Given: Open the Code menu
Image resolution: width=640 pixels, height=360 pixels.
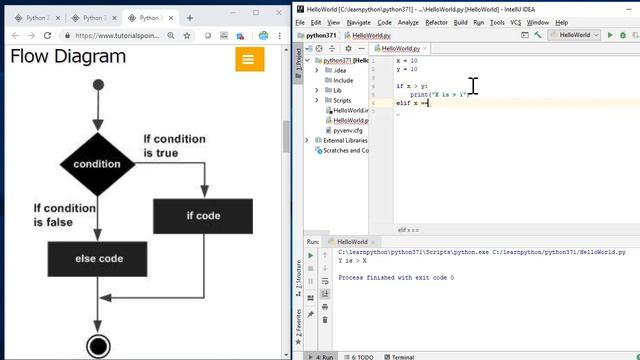Looking at the screenshot, I should (384, 22).
